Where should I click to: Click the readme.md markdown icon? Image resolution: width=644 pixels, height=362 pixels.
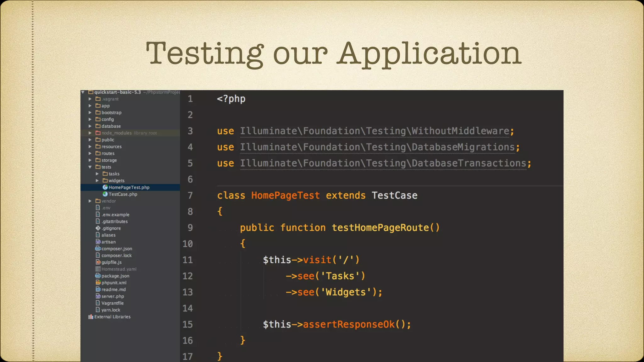click(x=98, y=289)
